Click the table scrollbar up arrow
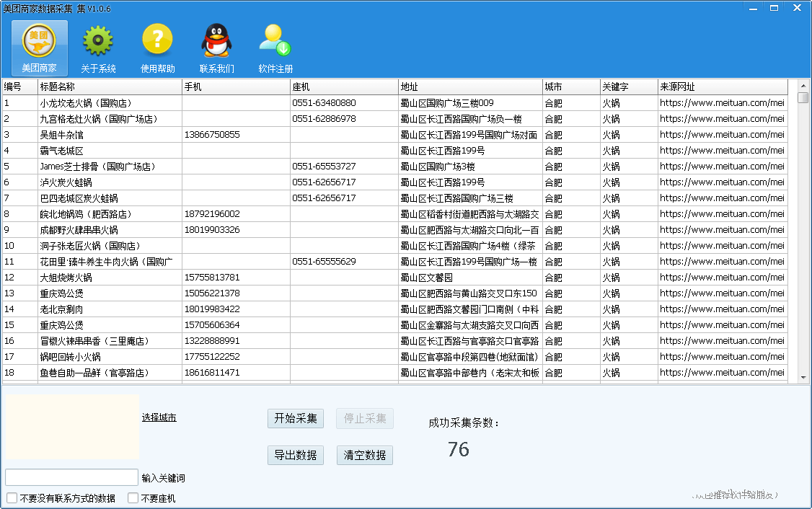812x509 pixels. pos(803,86)
